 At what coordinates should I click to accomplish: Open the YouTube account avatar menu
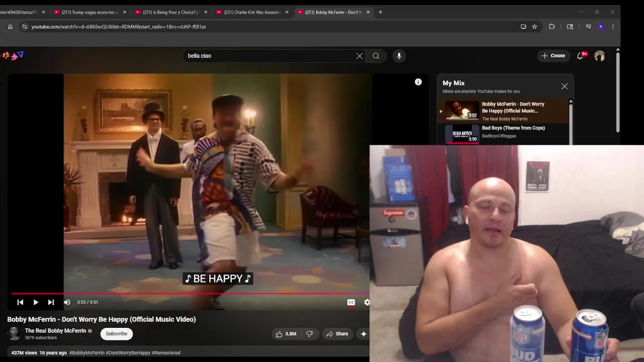[x=599, y=56]
